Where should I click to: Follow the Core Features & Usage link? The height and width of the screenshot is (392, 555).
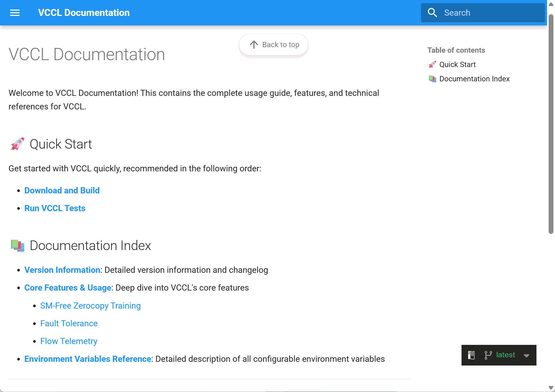(68, 288)
